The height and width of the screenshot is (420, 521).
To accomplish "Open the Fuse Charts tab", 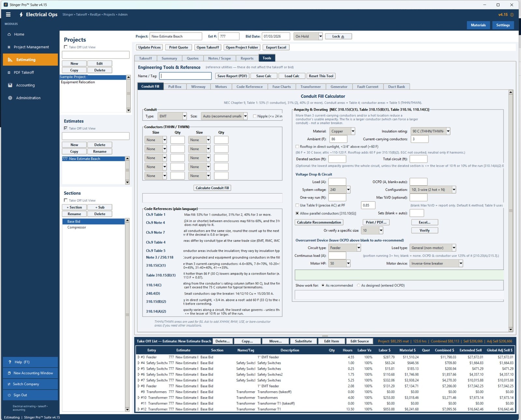I will [282, 87].
